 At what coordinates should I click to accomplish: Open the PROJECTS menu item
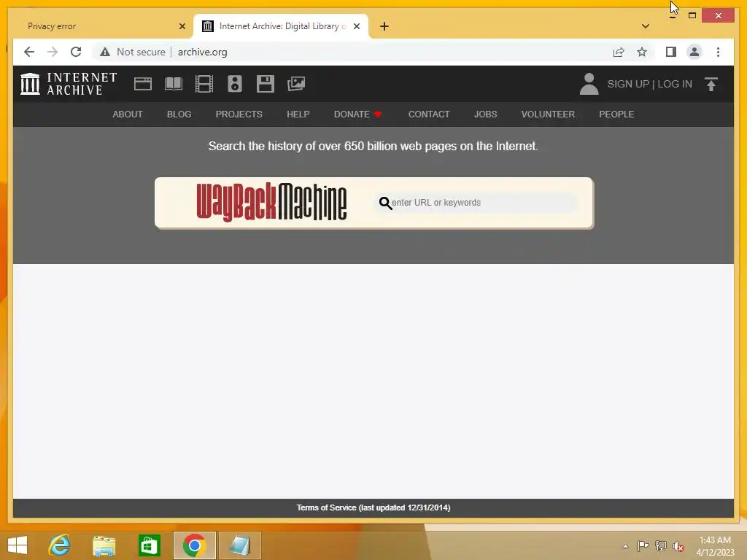[x=239, y=114]
